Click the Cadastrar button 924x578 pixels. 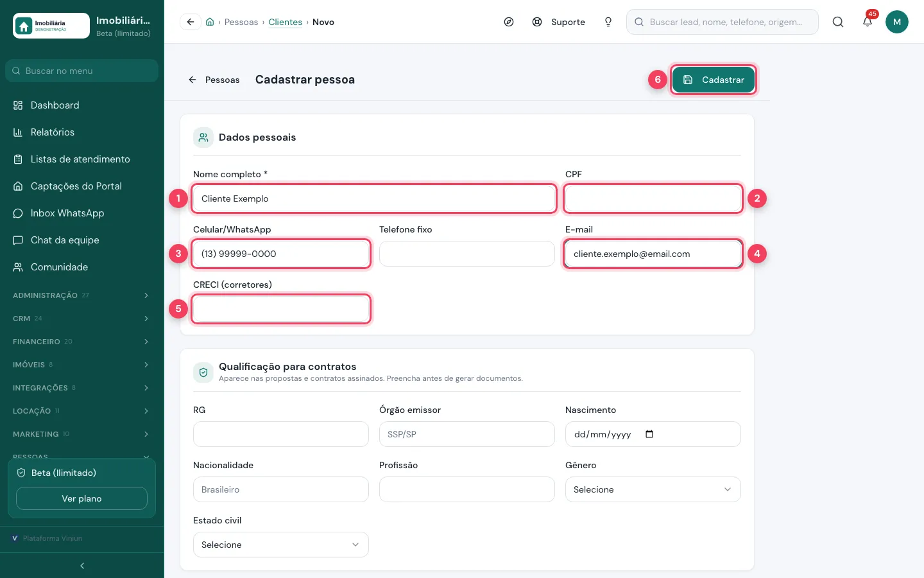[x=714, y=80]
